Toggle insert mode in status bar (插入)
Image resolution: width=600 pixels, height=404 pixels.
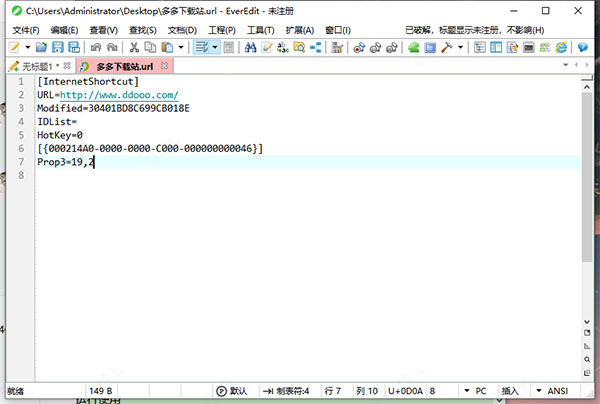(x=509, y=390)
